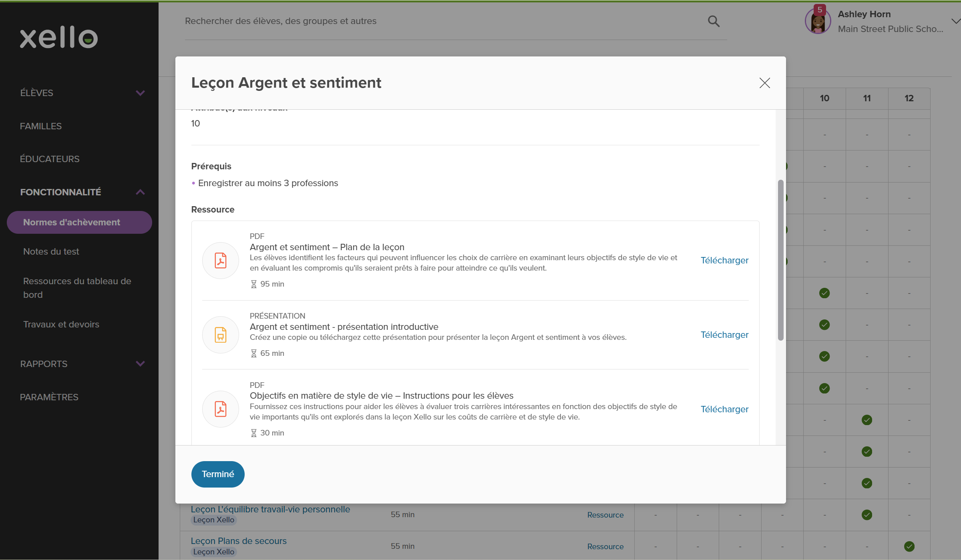
Task: Click the grade 10 column header
Action: tap(824, 98)
